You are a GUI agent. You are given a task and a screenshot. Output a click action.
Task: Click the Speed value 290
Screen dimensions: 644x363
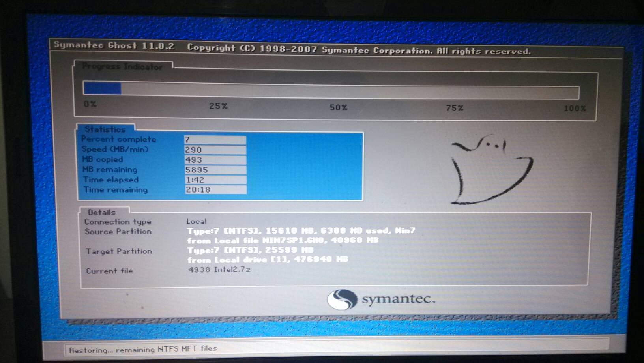pyautogui.click(x=215, y=150)
